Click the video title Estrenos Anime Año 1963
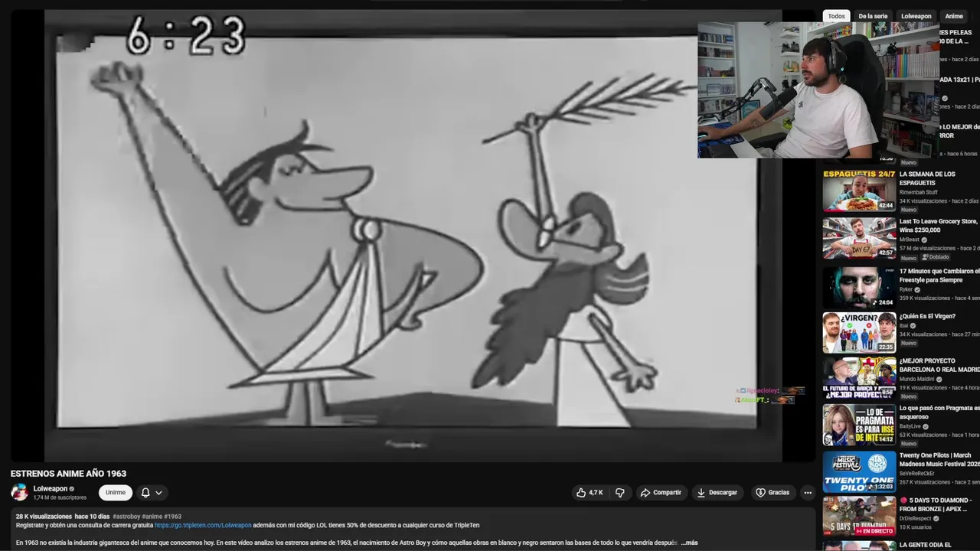Image resolution: width=980 pixels, height=551 pixels. coord(68,474)
